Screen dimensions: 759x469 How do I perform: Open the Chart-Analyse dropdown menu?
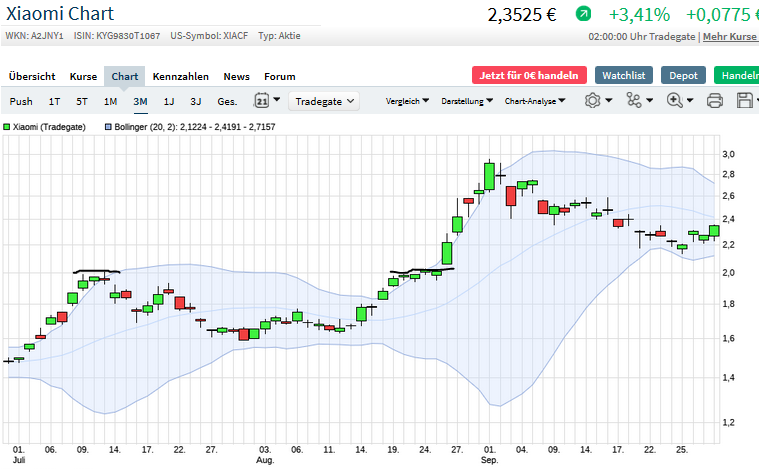pyautogui.click(x=535, y=101)
